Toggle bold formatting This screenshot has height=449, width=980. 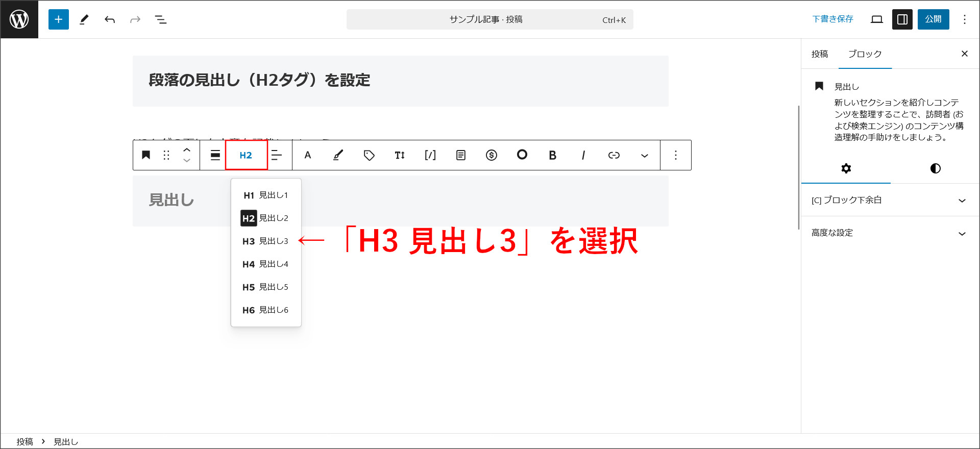(552, 155)
